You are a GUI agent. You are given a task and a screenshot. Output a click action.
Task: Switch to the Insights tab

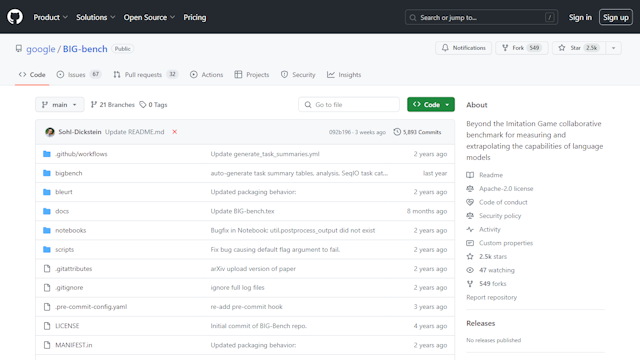pyautogui.click(x=344, y=75)
